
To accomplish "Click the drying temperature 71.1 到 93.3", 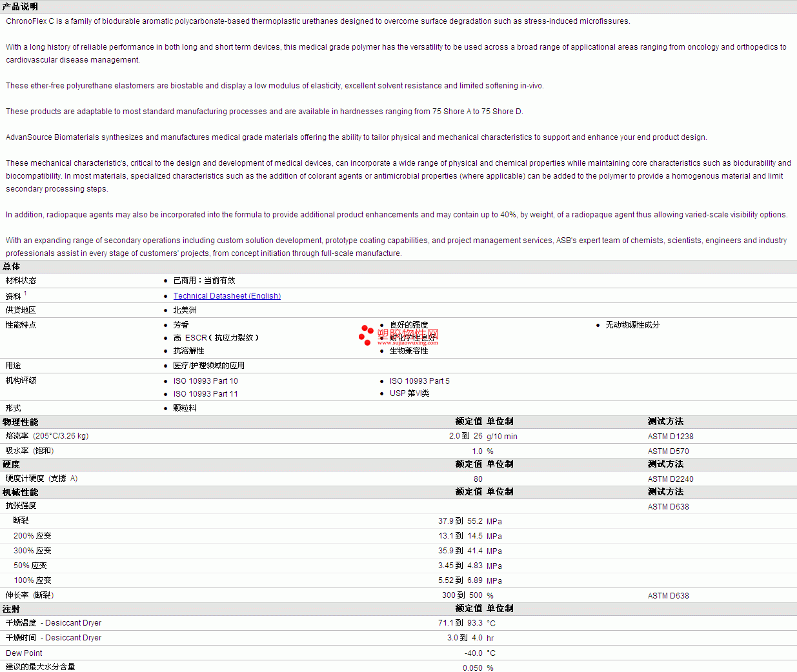I will pos(461,623).
